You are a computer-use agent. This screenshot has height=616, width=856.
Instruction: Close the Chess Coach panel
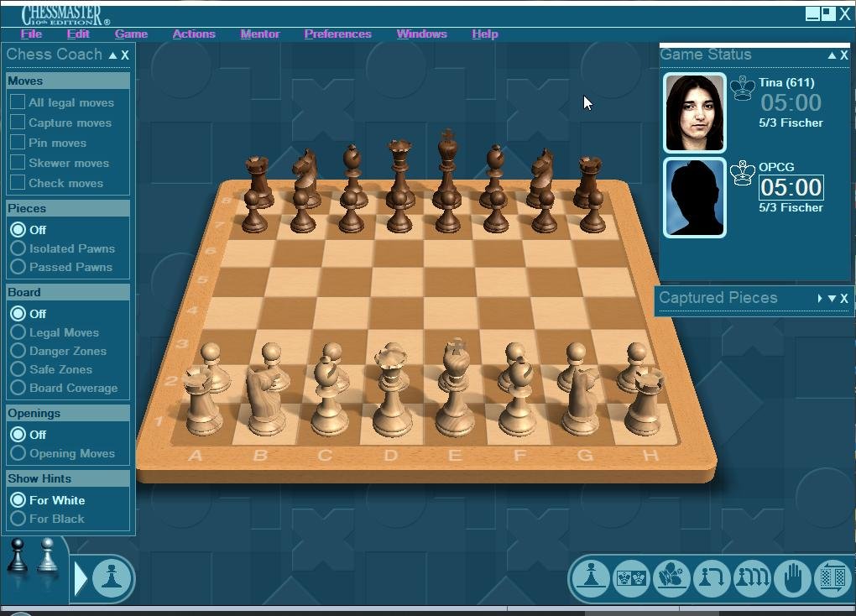(125, 55)
